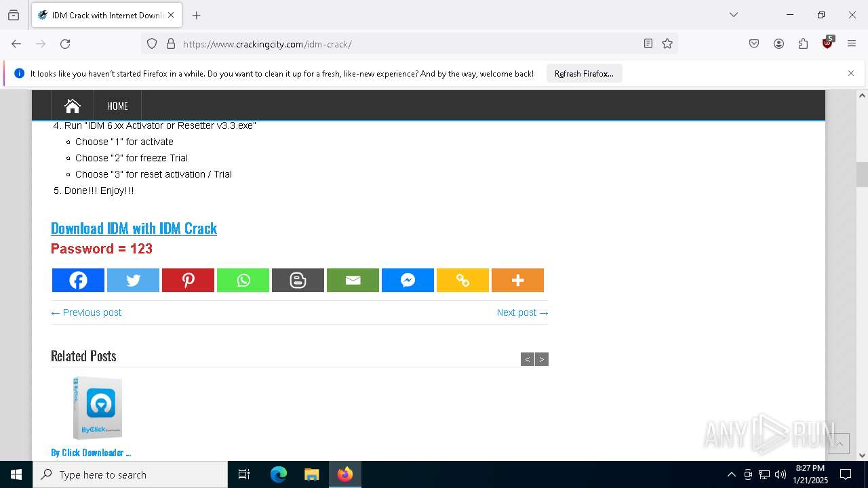Image resolution: width=868 pixels, height=488 pixels.
Task: Click the taskbar search box
Action: (130, 474)
